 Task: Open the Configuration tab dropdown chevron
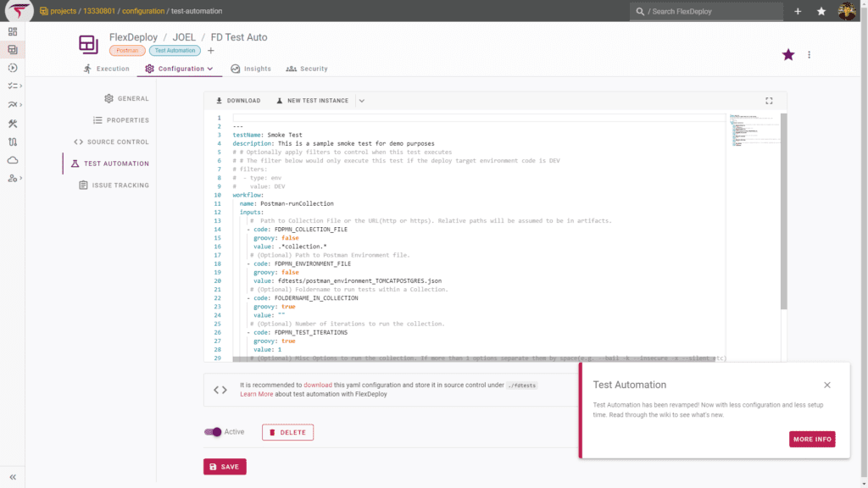(x=210, y=69)
